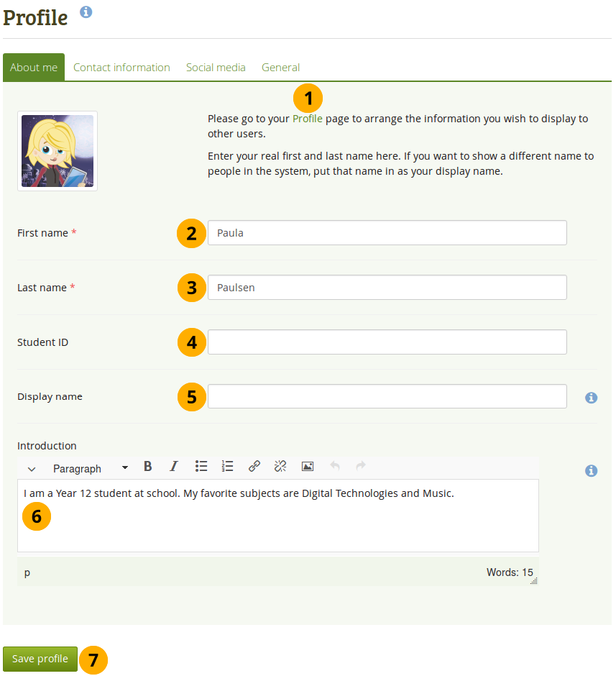Toggle bold formatting in Introduction editor
The height and width of the screenshot is (676, 616).
click(147, 467)
